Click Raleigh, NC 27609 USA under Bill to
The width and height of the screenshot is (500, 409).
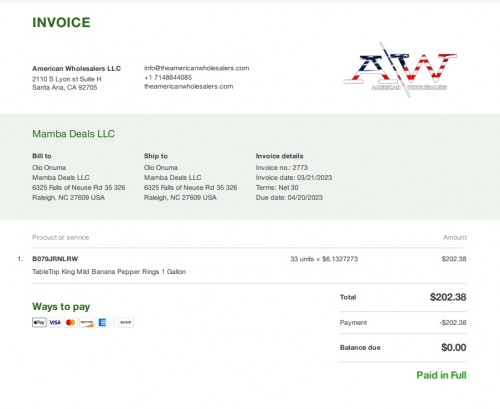pos(68,197)
